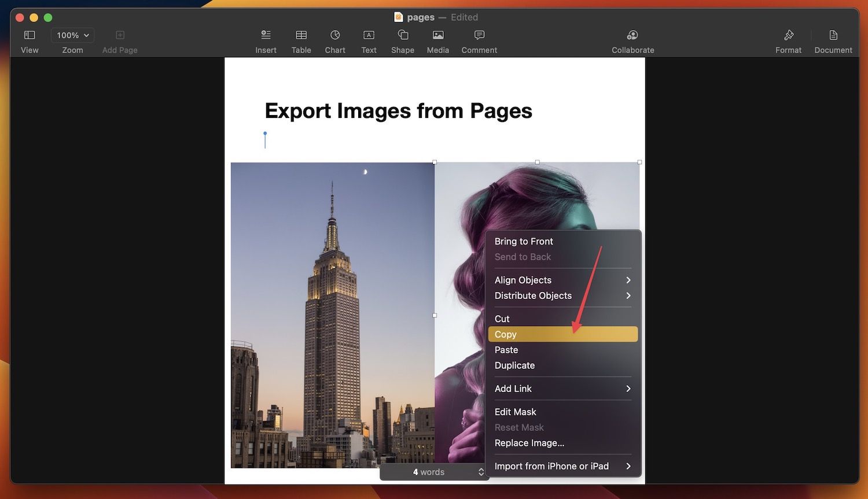The width and height of the screenshot is (868, 499).
Task: Click the word count stepper arrows
Action: (x=481, y=472)
